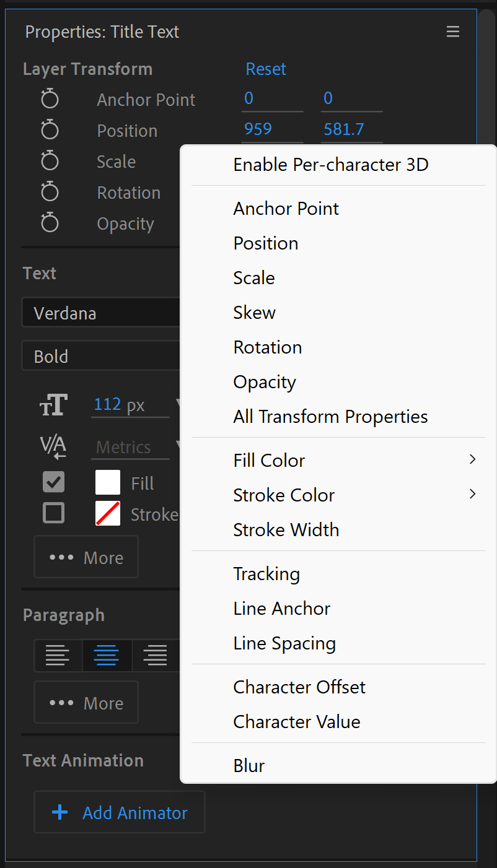Select right text alignment
Image resolution: width=497 pixels, height=868 pixels.
click(156, 655)
